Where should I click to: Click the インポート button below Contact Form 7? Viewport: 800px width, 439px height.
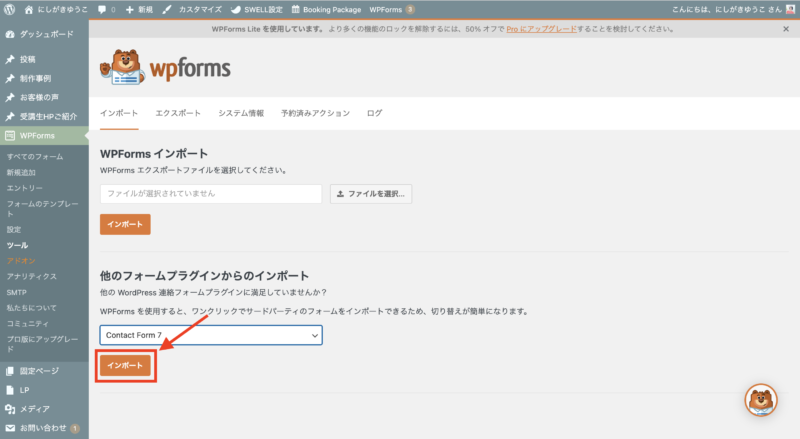125,365
